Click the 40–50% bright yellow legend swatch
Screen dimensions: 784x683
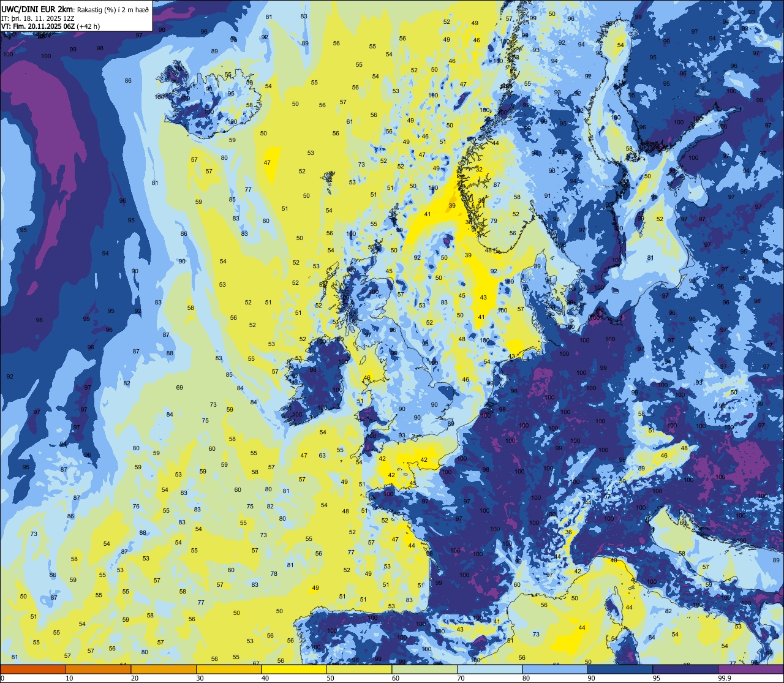pyautogui.click(x=294, y=670)
